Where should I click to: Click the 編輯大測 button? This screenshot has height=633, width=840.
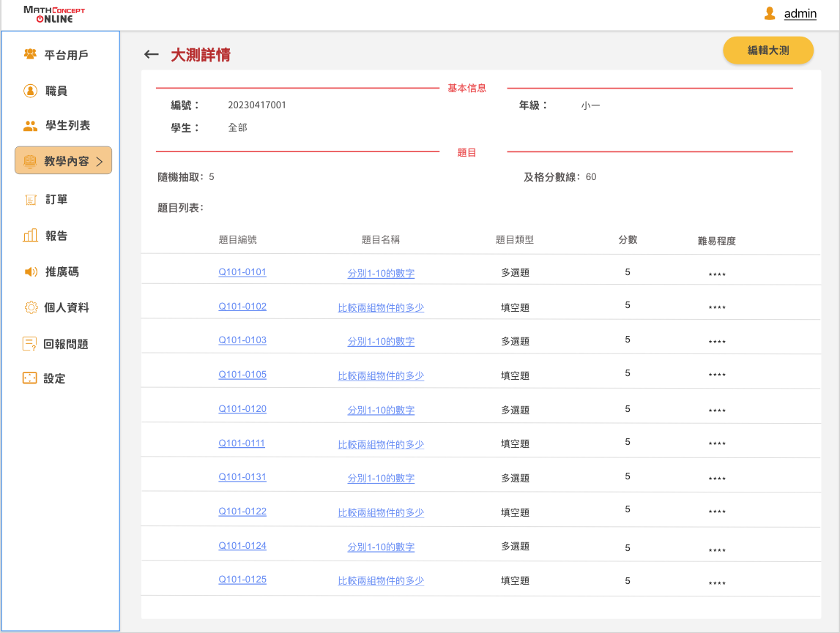click(768, 50)
